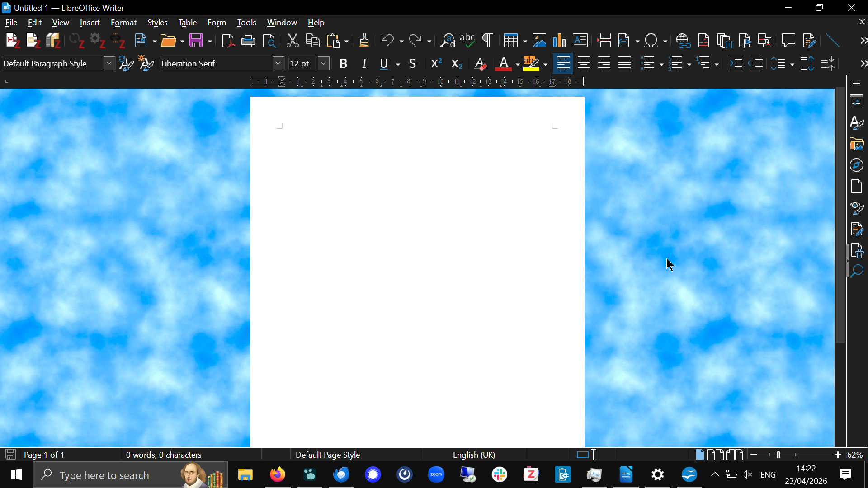Click English (UK) language in status bar
Viewport: 868px width, 488px height.
tap(474, 455)
